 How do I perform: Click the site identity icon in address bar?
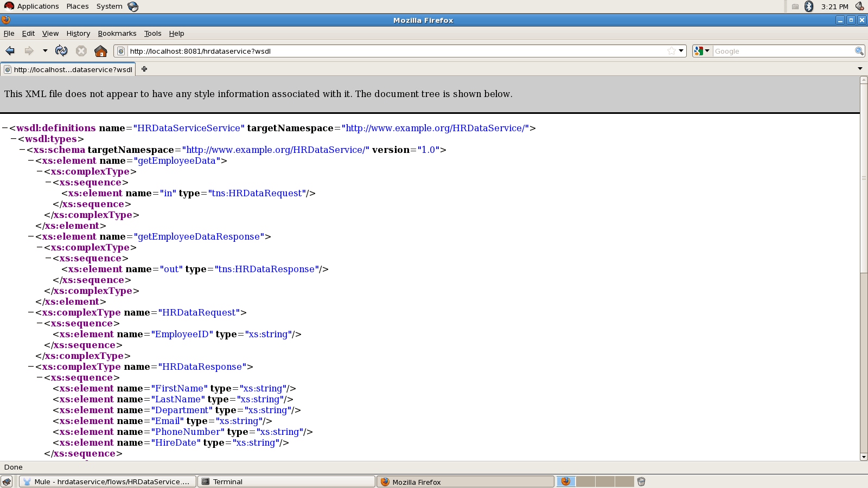122,51
